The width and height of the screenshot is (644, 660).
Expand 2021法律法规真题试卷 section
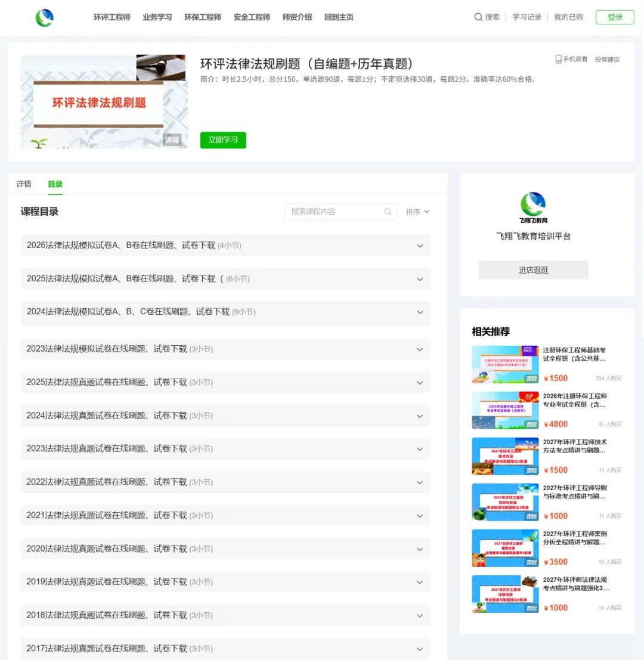point(225,515)
